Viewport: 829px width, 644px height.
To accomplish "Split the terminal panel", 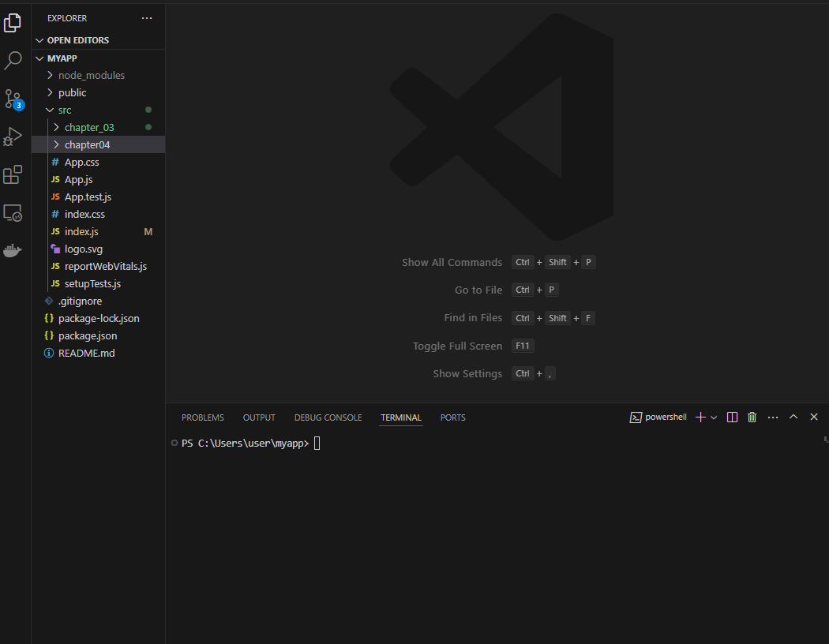I will tap(732, 417).
